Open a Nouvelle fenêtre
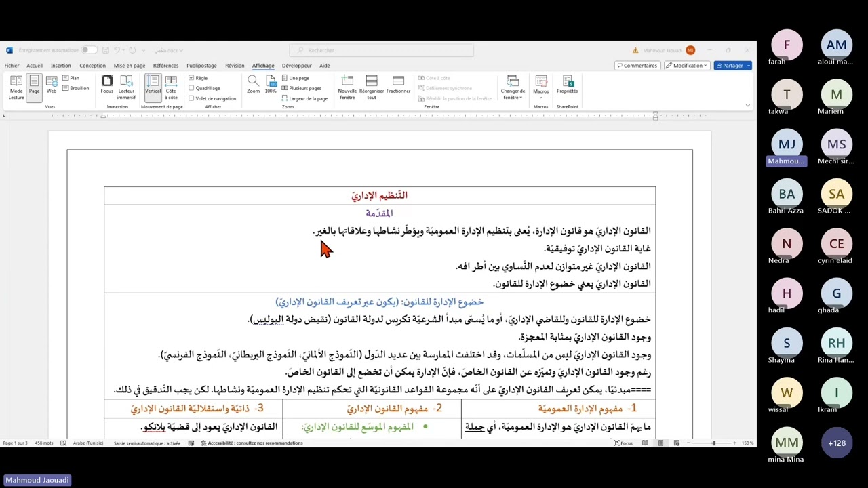This screenshot has width=868, height=488. [347, 88]
